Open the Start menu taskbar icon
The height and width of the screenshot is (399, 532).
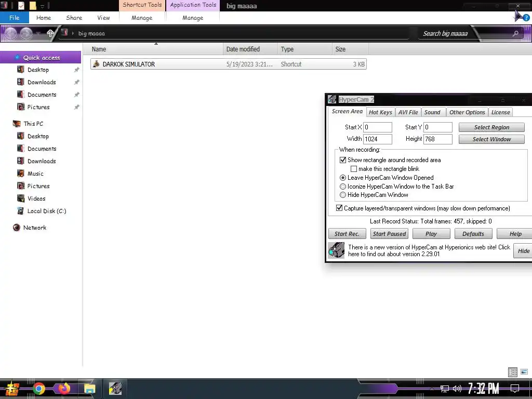11,389
